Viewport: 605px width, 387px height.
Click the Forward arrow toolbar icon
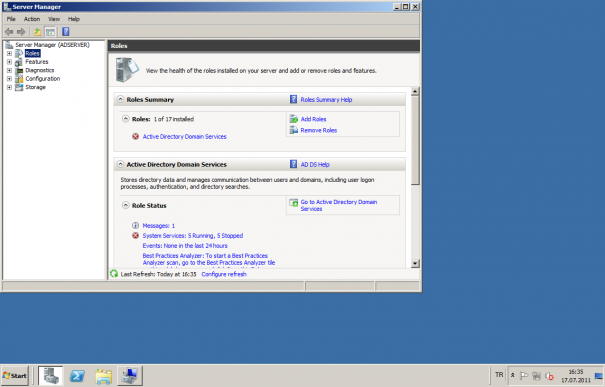point(21,32)
